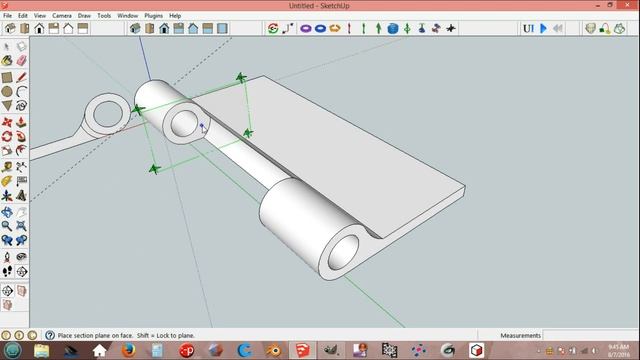Viewport: 640px width, 360px height.
Task: Select the Zoom magnifier tool
Action: pos(7,226)
